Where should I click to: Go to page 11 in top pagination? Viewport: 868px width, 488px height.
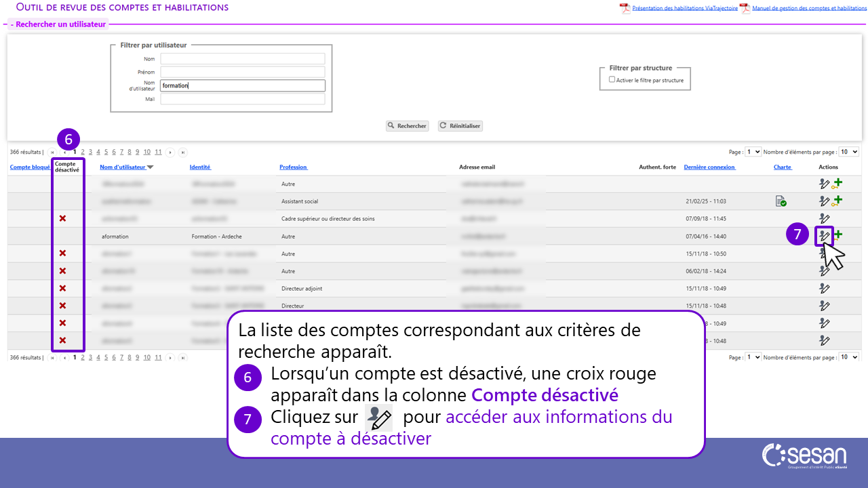coord(158,152)
